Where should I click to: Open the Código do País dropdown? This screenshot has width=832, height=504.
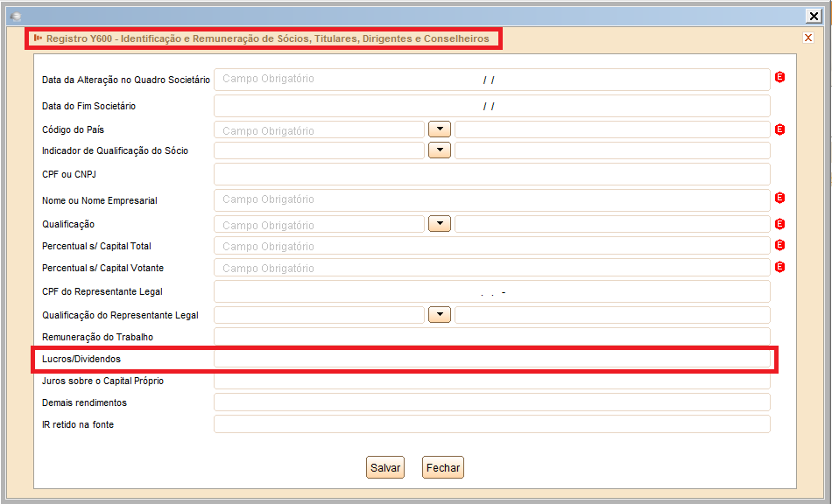(440, 129)
